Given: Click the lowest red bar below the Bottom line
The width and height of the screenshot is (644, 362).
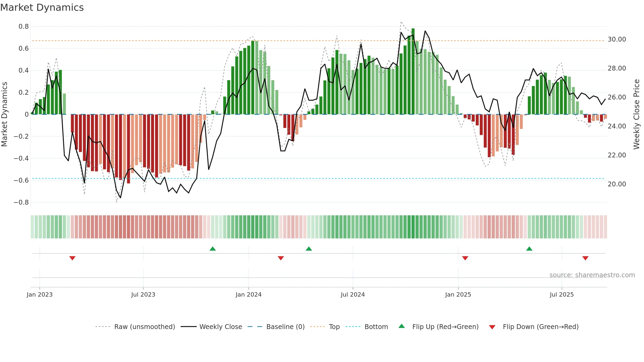Looking at the screenshot, I should (x=129, y=149).
